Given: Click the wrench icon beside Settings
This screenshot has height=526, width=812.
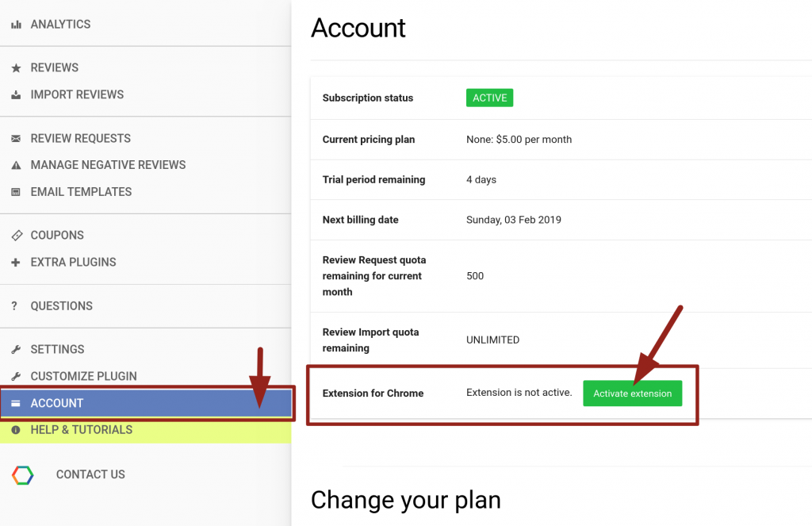Looking at the screenshot, I should pyautogui.click(x=16, y=349).
